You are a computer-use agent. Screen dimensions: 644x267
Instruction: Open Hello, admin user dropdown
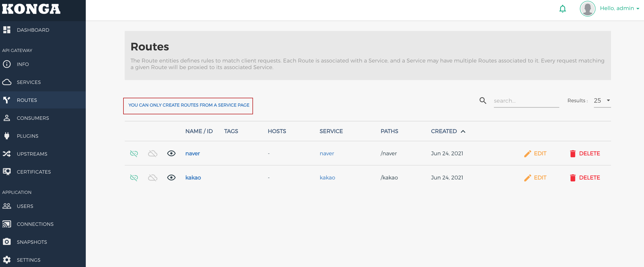tap(619, 8)
